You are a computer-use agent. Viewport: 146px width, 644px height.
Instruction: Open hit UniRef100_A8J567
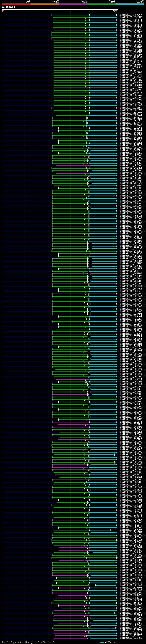(x=131, y=15)
